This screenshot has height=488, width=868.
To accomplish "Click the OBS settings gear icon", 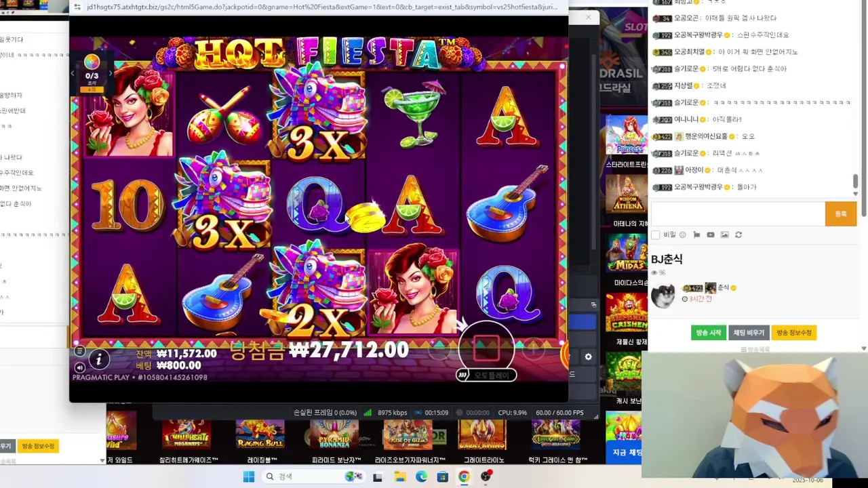I will click(x=588, y=357).
